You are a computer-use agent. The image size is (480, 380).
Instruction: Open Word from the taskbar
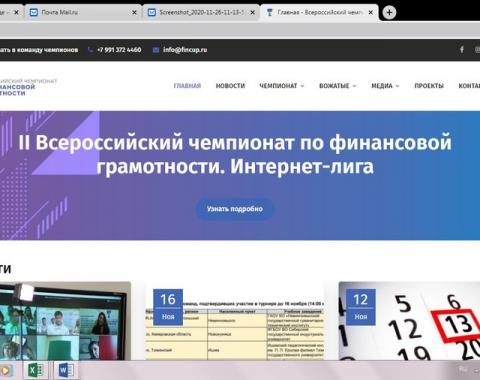pos(66,370)
